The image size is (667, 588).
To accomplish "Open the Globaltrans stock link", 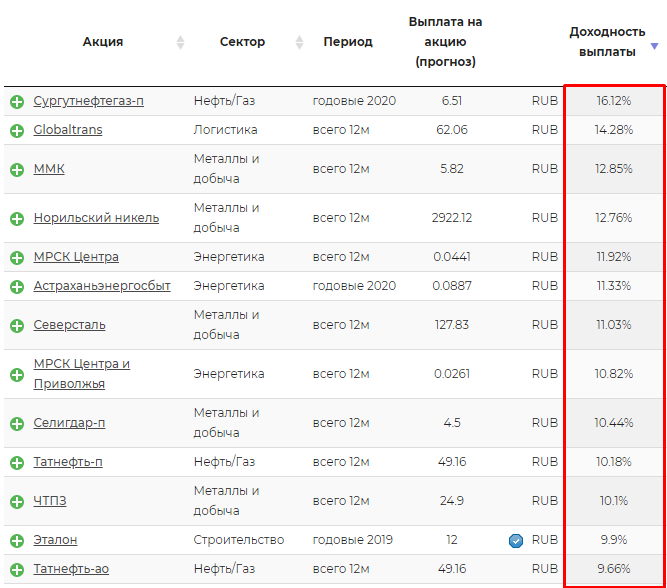I will 68,129.
